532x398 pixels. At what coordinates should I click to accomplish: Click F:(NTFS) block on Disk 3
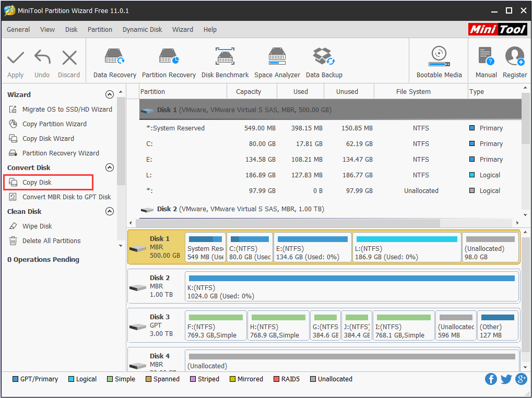tap(216, 325)
